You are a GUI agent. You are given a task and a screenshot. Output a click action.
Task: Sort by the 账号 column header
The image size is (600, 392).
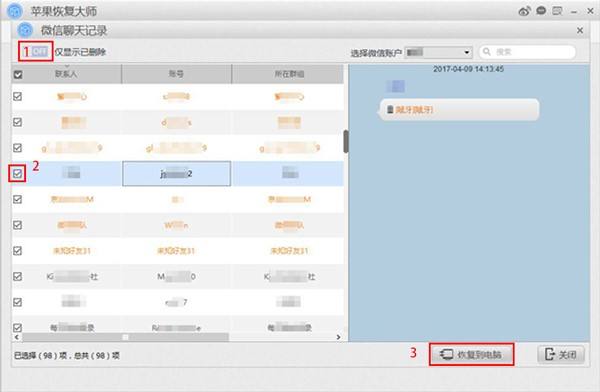(x=176, y=74)
